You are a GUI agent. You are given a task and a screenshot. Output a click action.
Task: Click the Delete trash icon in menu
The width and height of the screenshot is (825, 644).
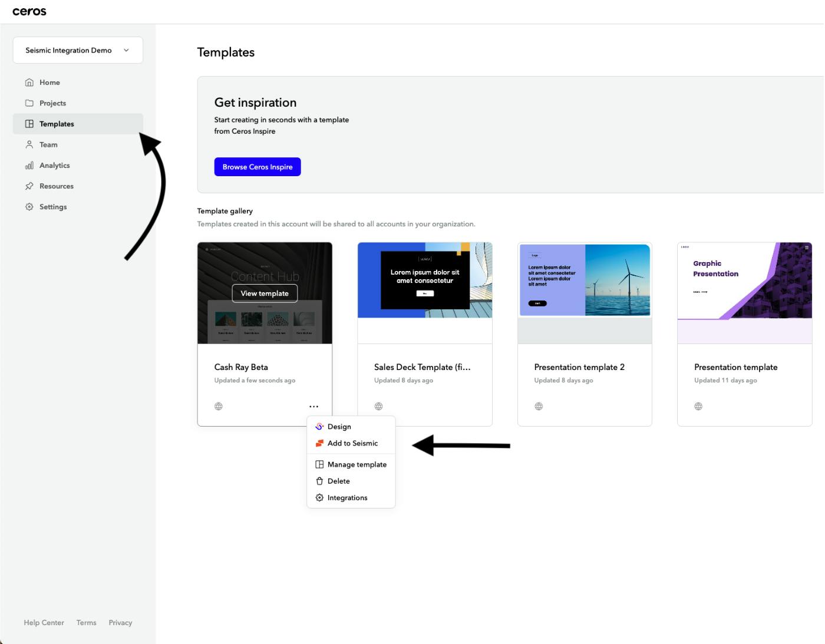(x=319, y=481)
